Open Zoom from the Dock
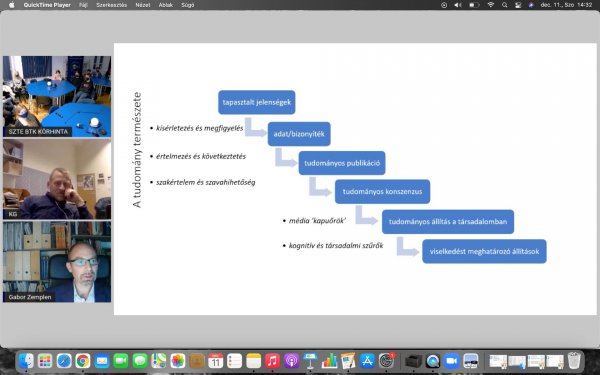Viewport: 600px width, 375px height. point(452,361)
